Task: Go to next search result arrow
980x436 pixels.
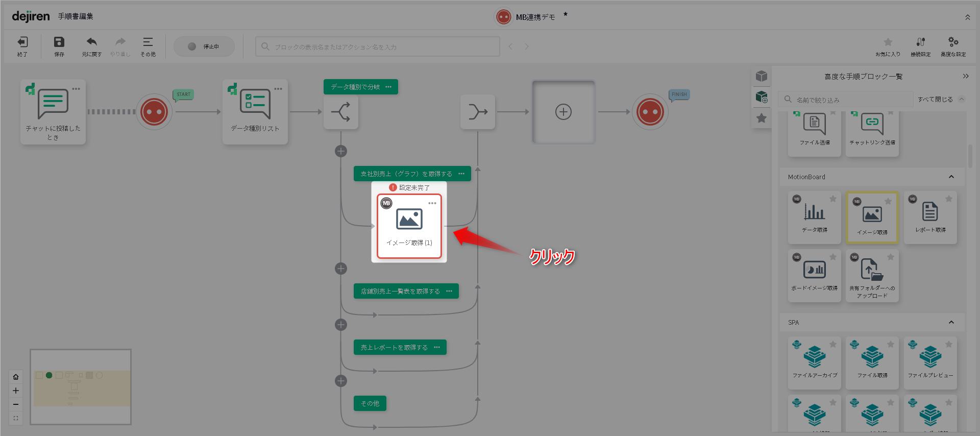Action: point(527,46)
